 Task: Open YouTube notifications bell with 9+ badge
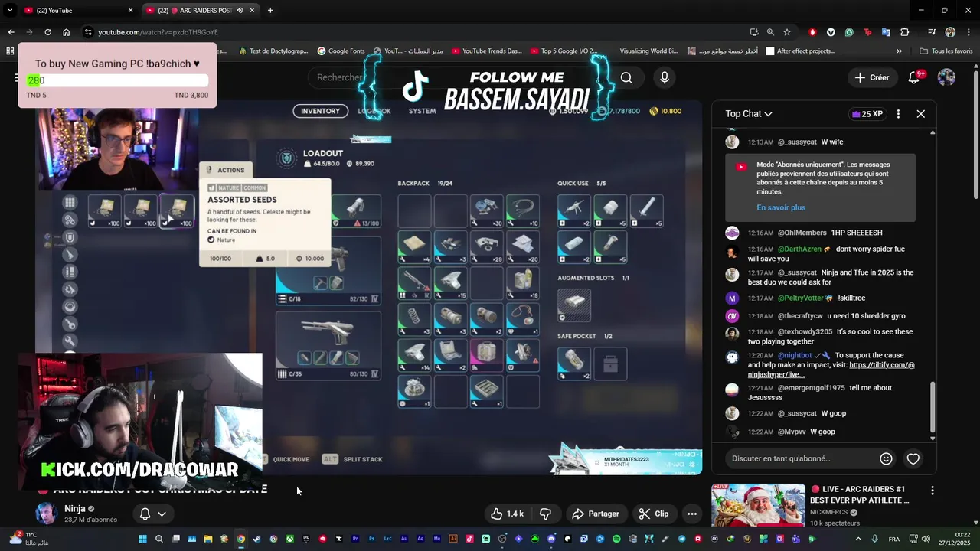tap(914, 77)
